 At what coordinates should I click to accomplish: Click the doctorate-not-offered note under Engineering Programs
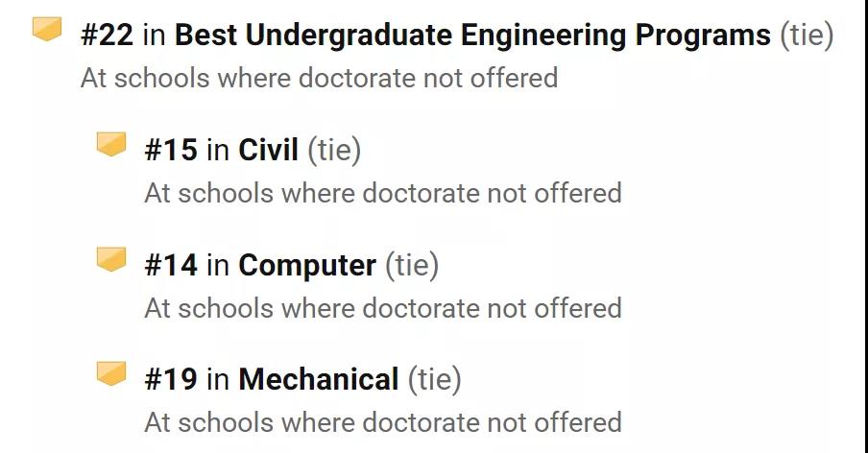(320, 78)
